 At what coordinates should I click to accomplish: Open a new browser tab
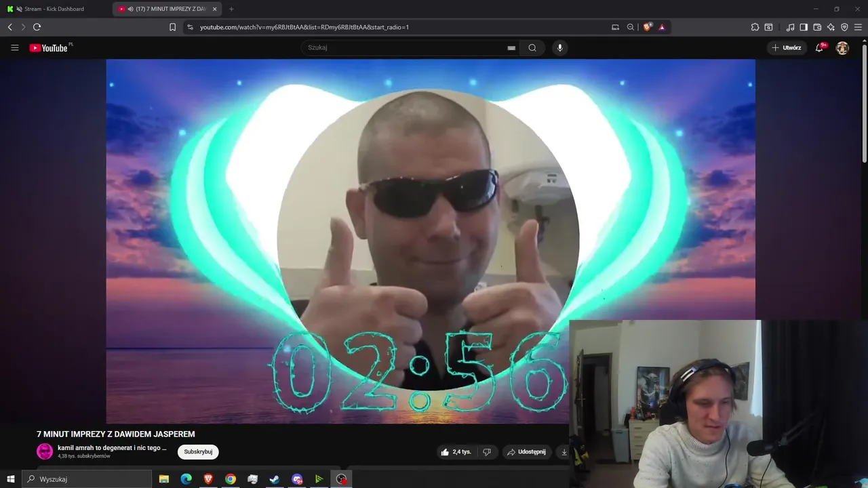pyautogui.click(x=231, y=9)
